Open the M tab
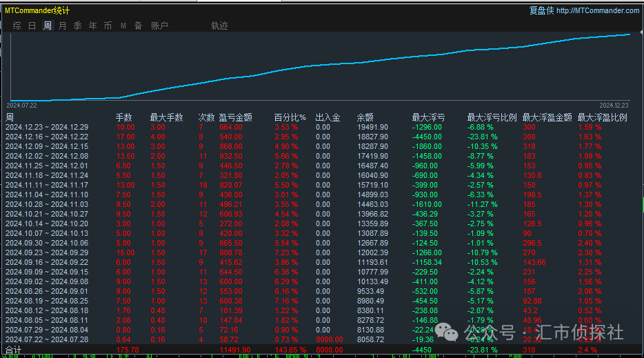The height and width of the screenshot is (358, 644). coord(123,26)
